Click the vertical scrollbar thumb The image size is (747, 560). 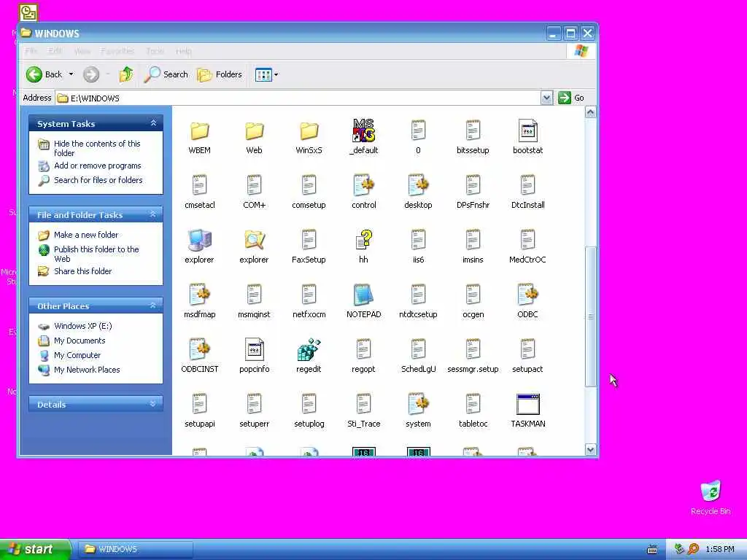click(590, 316)
